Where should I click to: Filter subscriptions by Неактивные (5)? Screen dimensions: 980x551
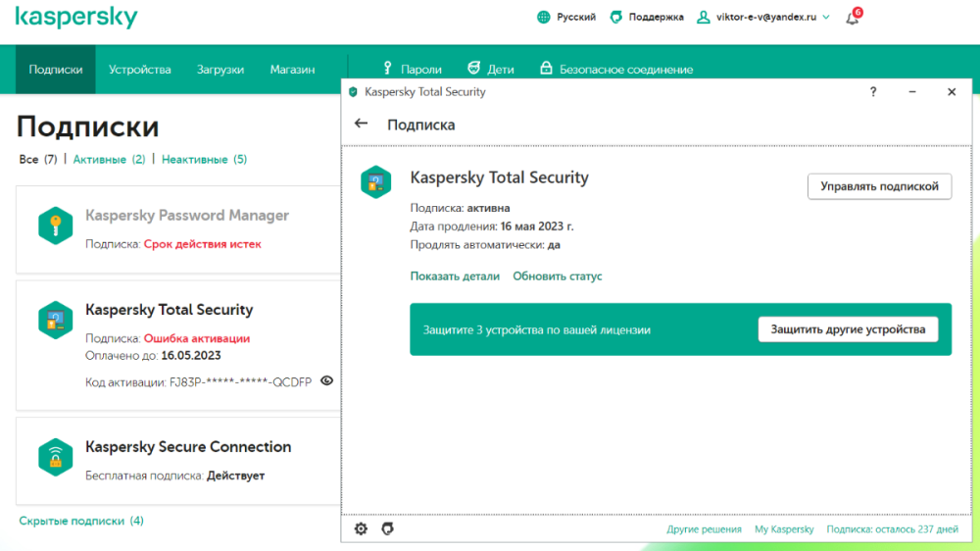coord(205,160)
